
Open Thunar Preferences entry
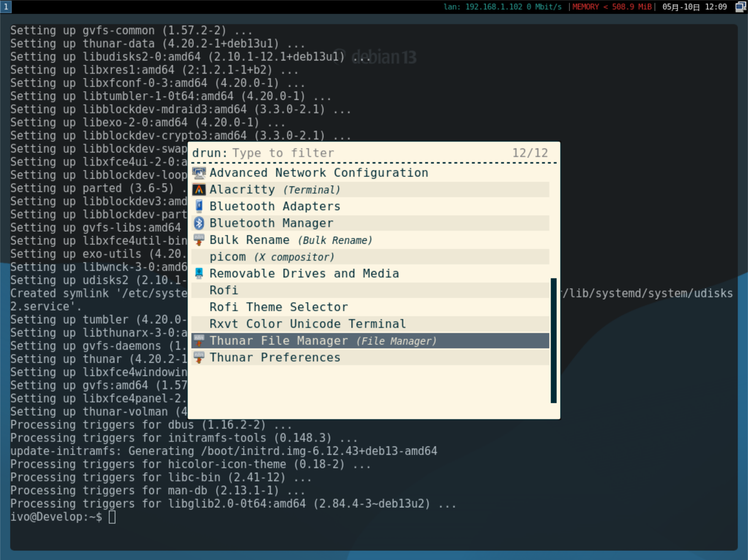pos(370,358)
